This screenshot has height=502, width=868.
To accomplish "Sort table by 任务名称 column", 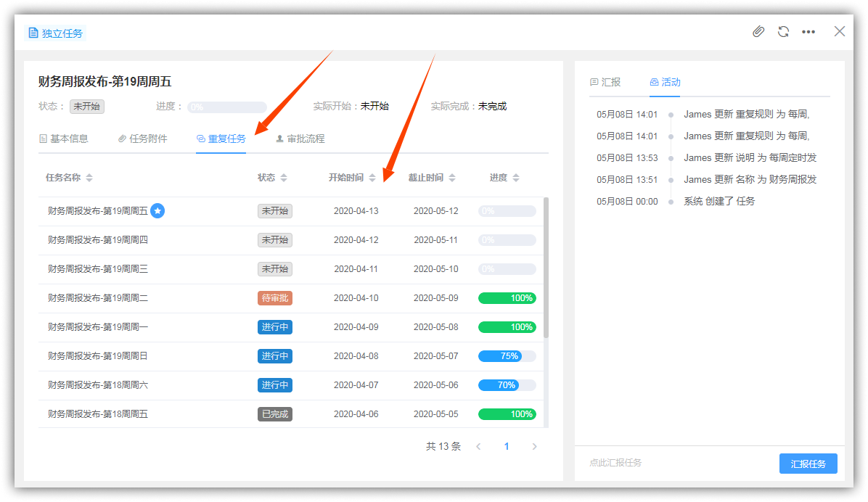I will tap(89, 178).
